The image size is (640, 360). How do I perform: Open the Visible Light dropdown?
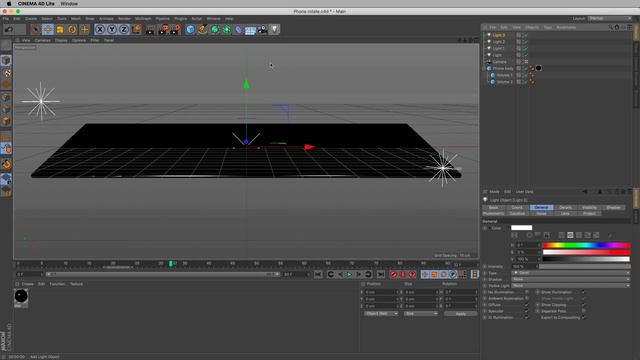tap(571, 286)
